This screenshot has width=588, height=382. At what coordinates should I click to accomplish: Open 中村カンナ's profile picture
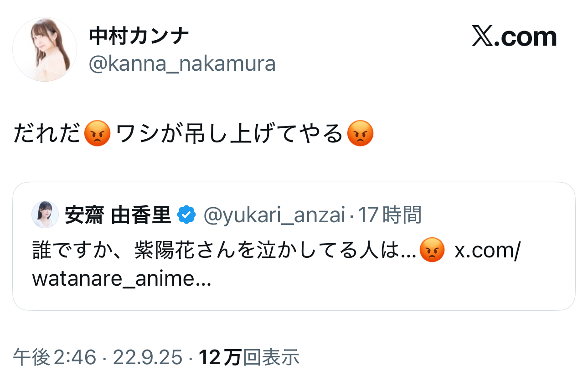tap(45, 49)
